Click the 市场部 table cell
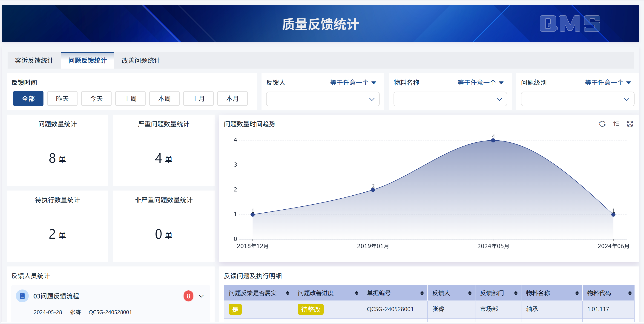Viewport: 644px width, 324px height. tap(489, 309)
